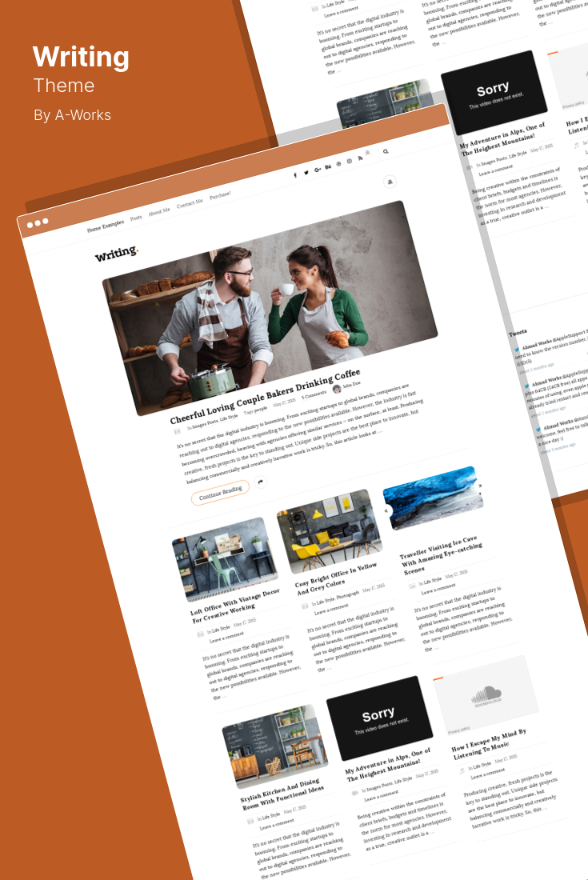The height and width of the screenshot is (880, 588).
Task: Click the music note icon under Listening To Music
Action: [462, 770]
